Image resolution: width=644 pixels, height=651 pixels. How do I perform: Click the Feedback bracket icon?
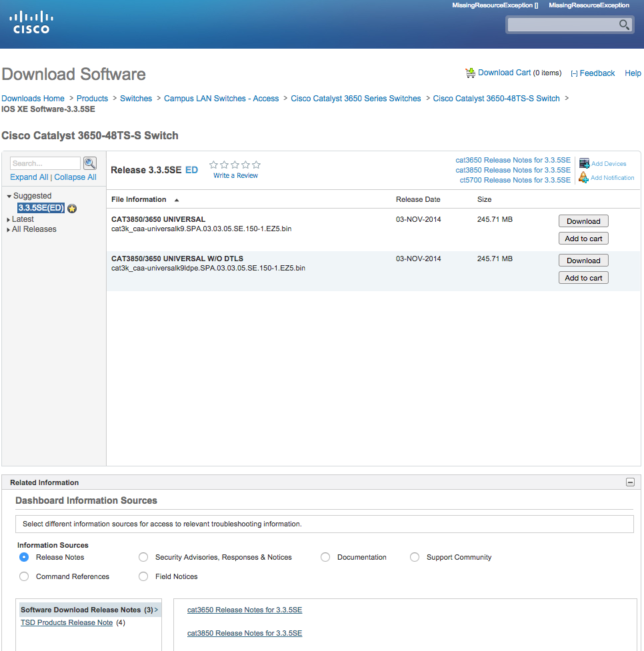point(574,73)
